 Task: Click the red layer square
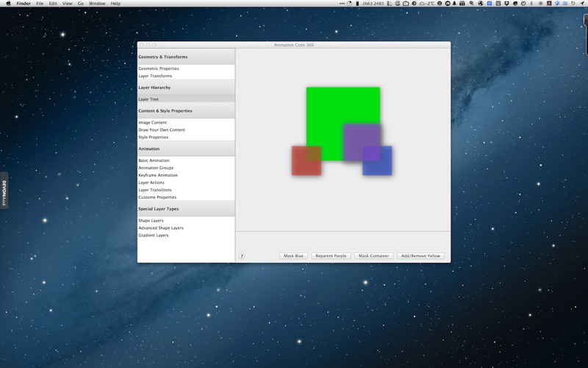tap(306, 160)
